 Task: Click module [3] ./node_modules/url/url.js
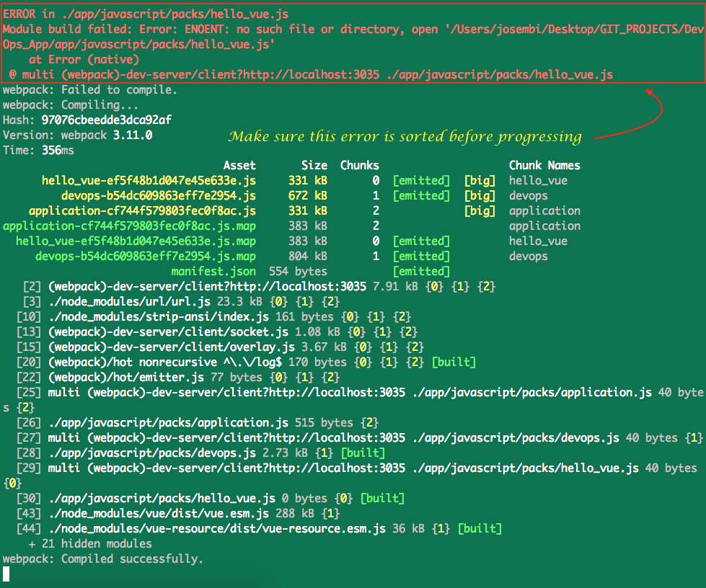pos(181,301)
